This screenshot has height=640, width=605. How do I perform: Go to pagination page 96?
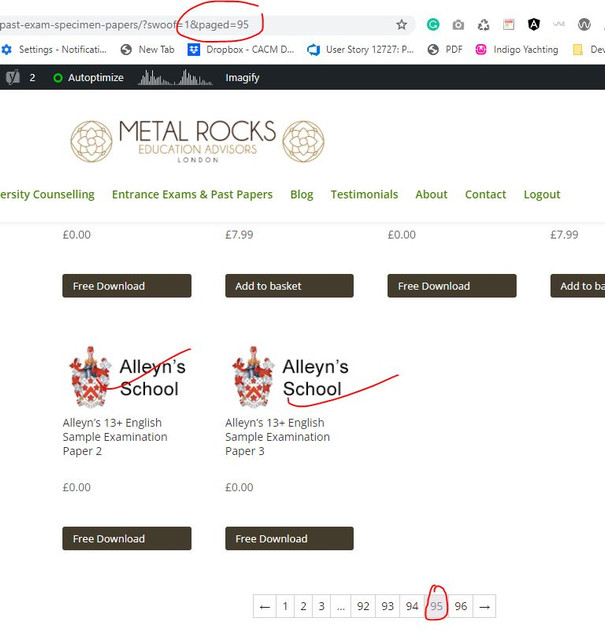click(x=461, y=606)
